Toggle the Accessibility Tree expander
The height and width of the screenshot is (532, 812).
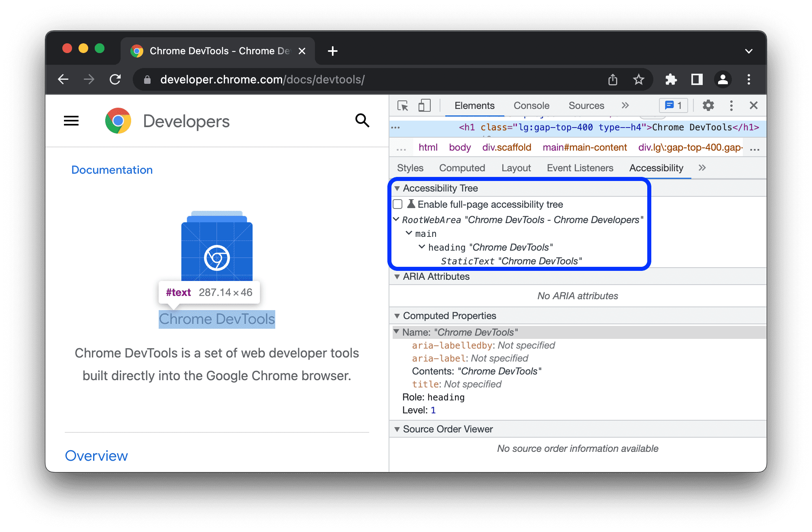click(x=397, y=188)
